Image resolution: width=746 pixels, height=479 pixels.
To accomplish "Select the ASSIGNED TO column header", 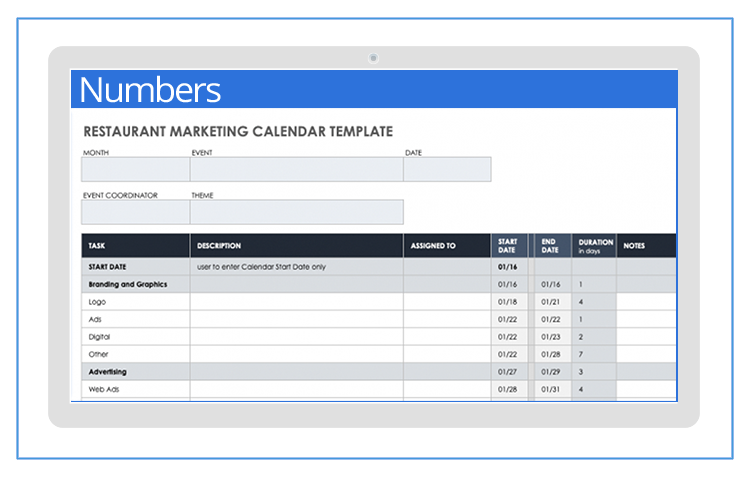I will 447,246.
